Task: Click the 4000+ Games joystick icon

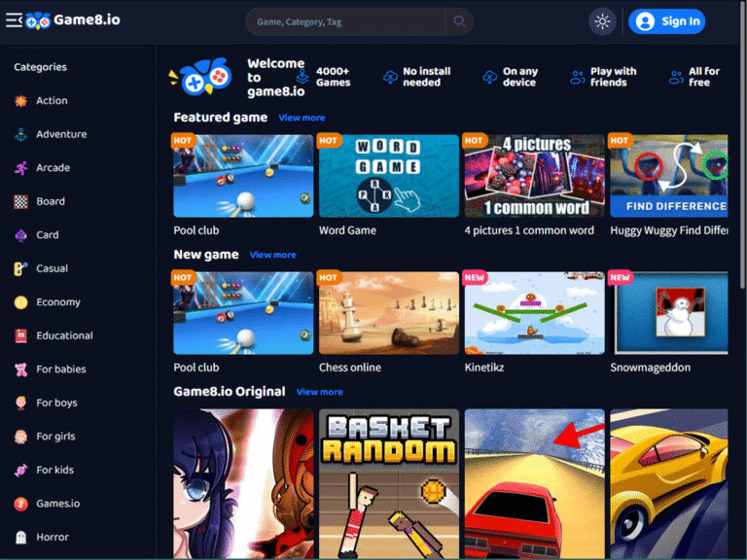Action: click(x=302, y=77)
